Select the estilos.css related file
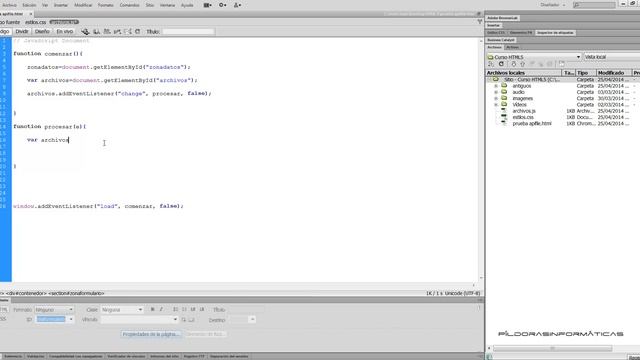This screenshot has height=360, width=640. 36,22
